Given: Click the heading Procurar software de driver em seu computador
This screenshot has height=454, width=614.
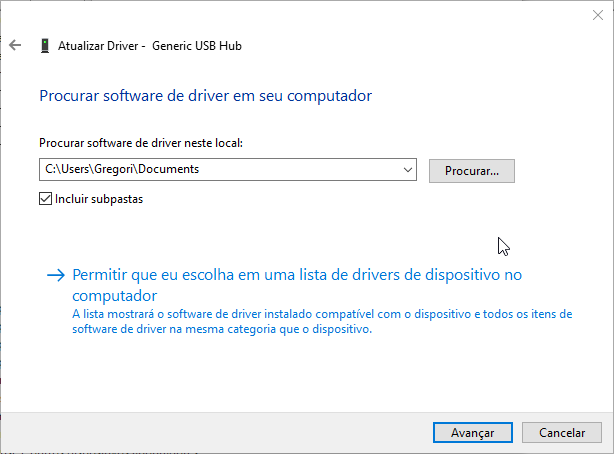Looking at the screenshot, I should [206, 96].
